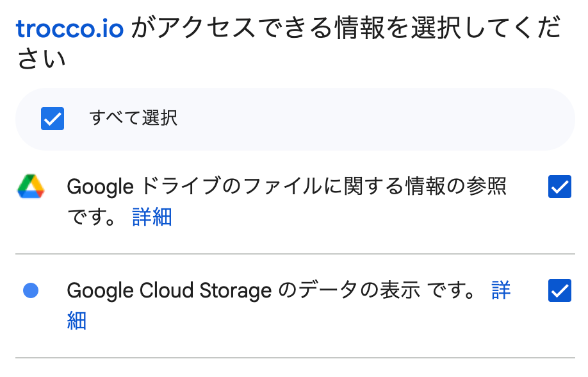Click です。 text in Cloud Storage row
588x377 pixels.
[x=452, y=291]
